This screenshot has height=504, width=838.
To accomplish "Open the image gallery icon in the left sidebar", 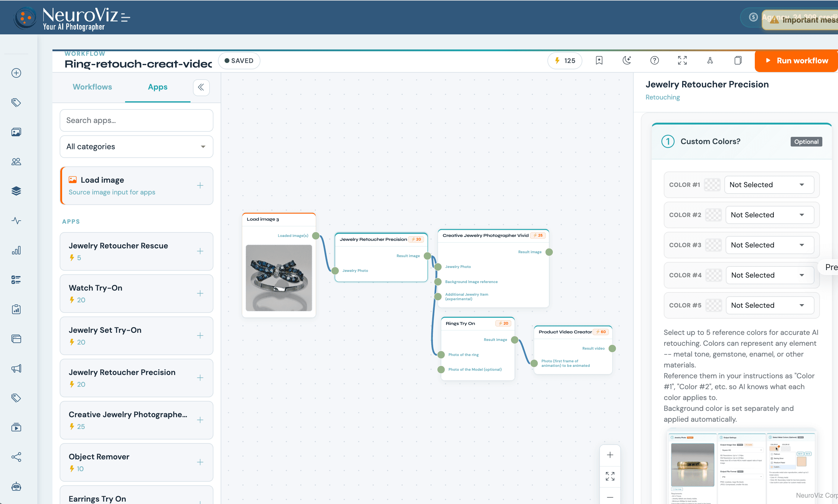I will (16, 132).
